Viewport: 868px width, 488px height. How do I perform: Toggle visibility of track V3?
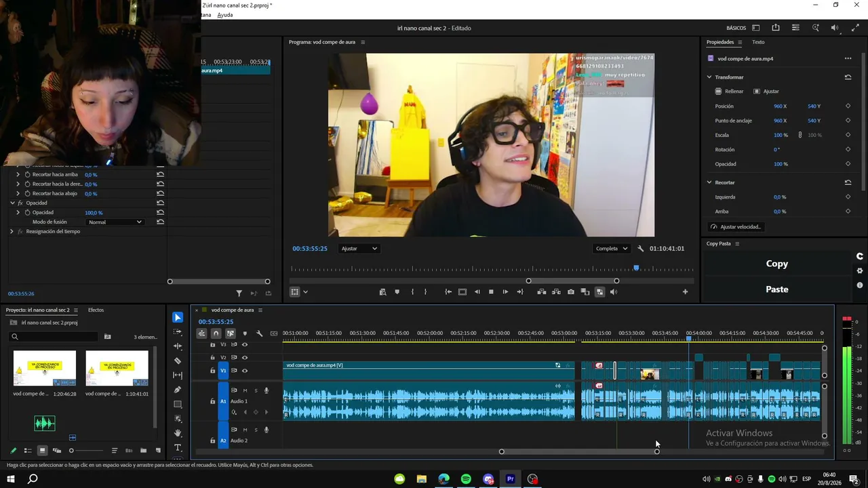(245, 345)
